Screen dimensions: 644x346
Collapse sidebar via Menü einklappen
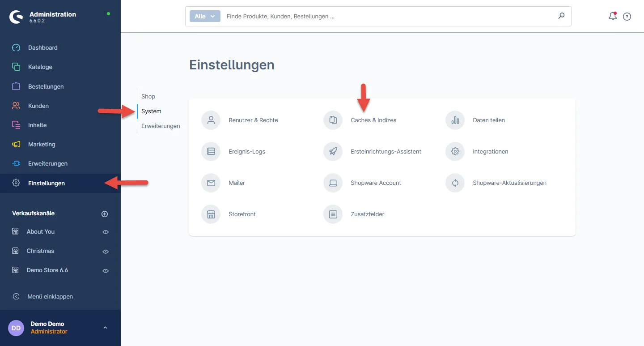[x=50, y=296]
